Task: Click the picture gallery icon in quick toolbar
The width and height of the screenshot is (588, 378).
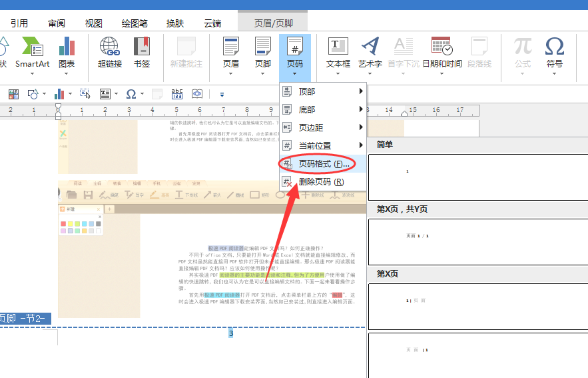Action: (13, 94)
